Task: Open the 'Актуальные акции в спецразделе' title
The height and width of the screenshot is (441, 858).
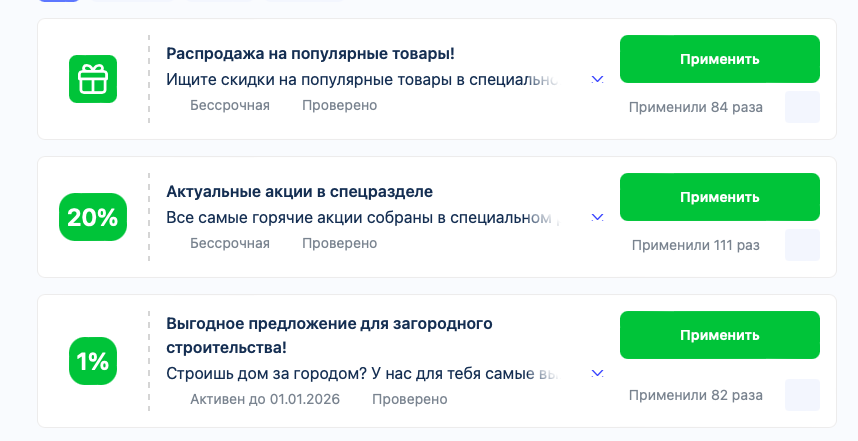Action: [299, 191]
